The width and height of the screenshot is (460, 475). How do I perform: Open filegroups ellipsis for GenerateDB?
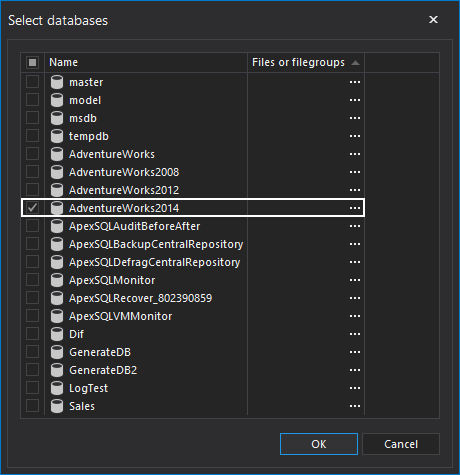click(x=355, y=352)
